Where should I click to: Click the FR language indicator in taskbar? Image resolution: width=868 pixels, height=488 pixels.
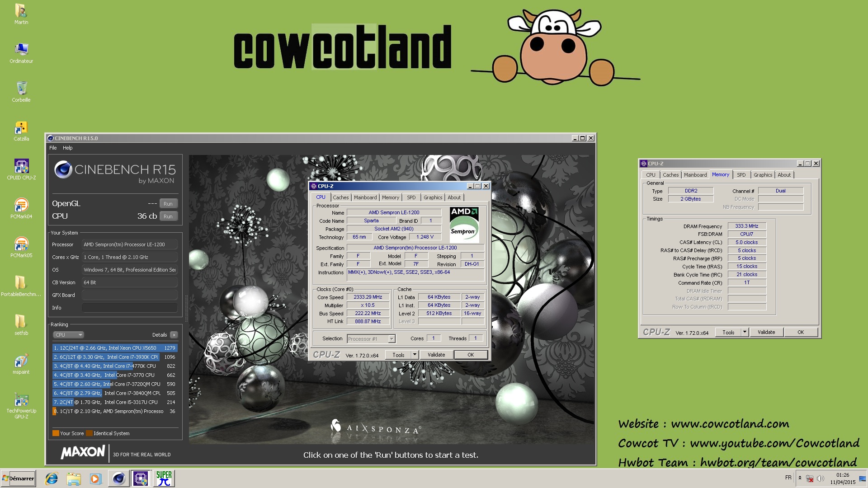pos(788,478)
